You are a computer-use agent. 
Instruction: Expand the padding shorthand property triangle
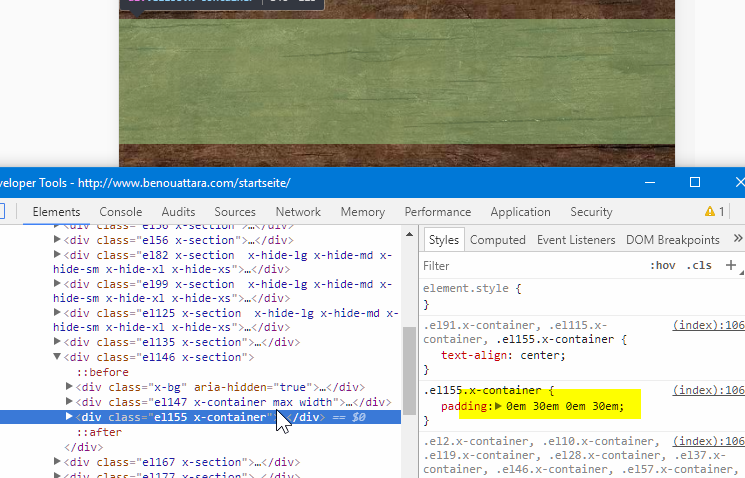tap(498, 406)
